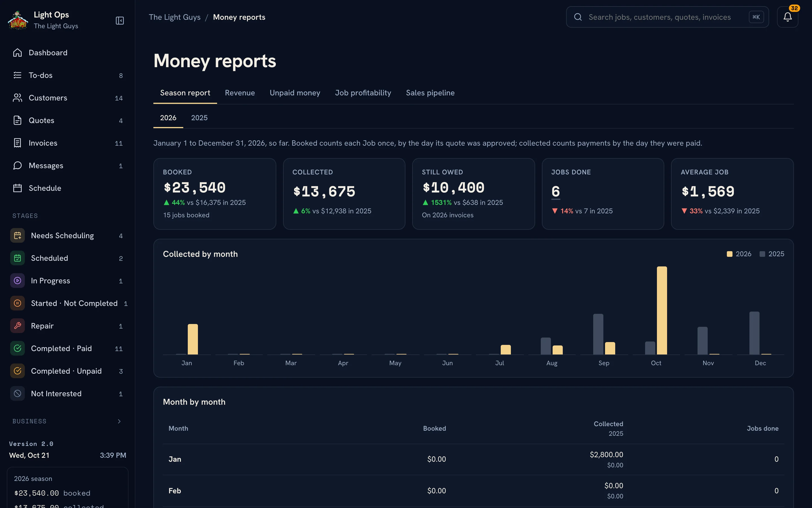Click the In Progress play icon
This screenshot has width=812, height=508.
point(17,281)
